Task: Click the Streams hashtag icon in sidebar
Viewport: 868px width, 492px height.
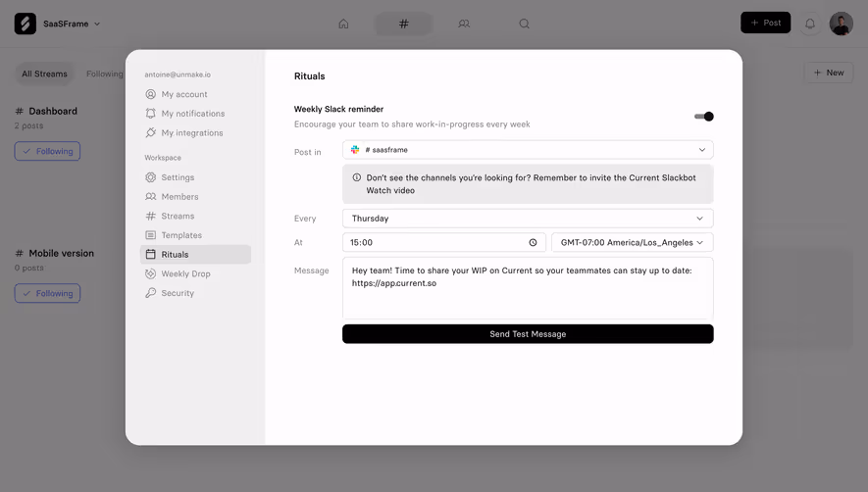Action: click(151, 216)
